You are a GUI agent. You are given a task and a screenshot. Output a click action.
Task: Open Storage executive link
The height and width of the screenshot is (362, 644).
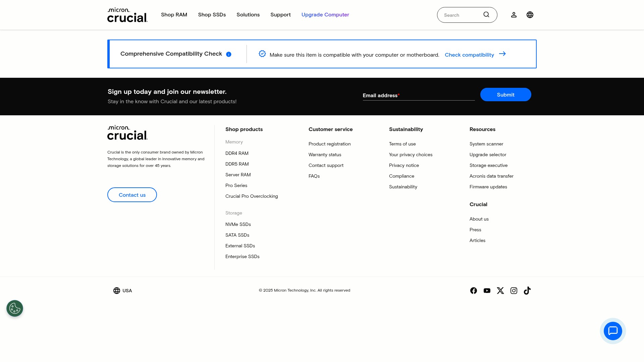coord(489,166)
